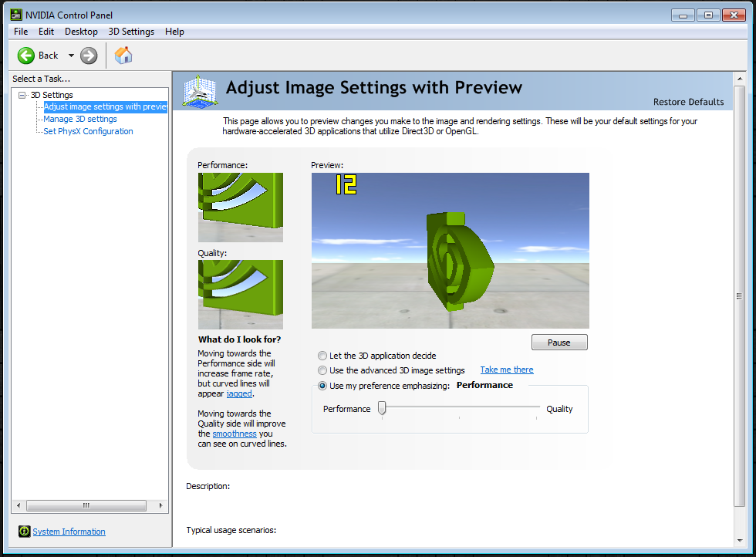Click the green Back arrow icon

pyautogui.click(x=26, y=56)
